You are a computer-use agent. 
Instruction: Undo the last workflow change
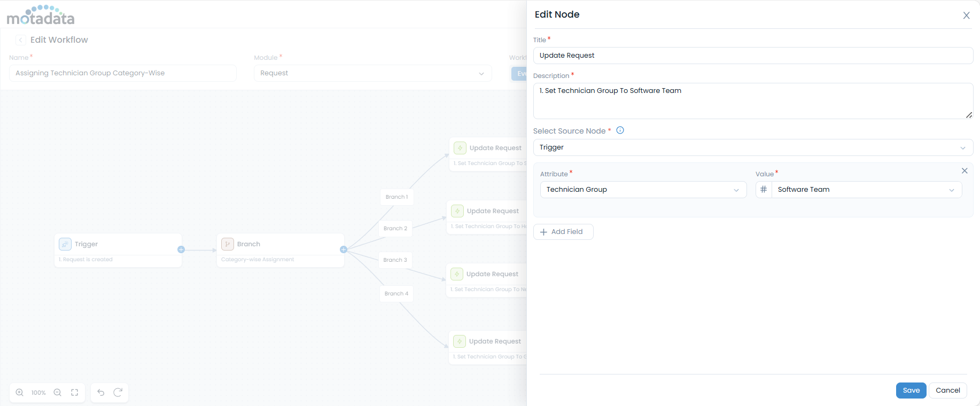101,393
